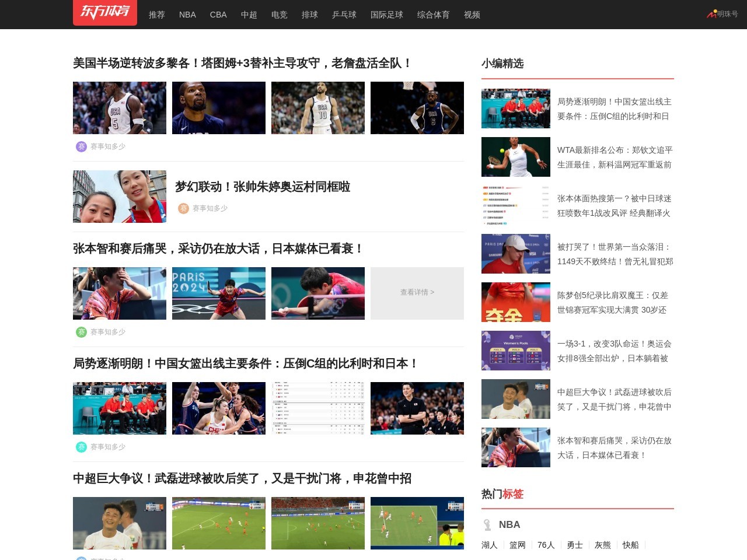747x560 pixels.
Task: Open sidebar article about WTA最新排名
Action: coord(614,157)
